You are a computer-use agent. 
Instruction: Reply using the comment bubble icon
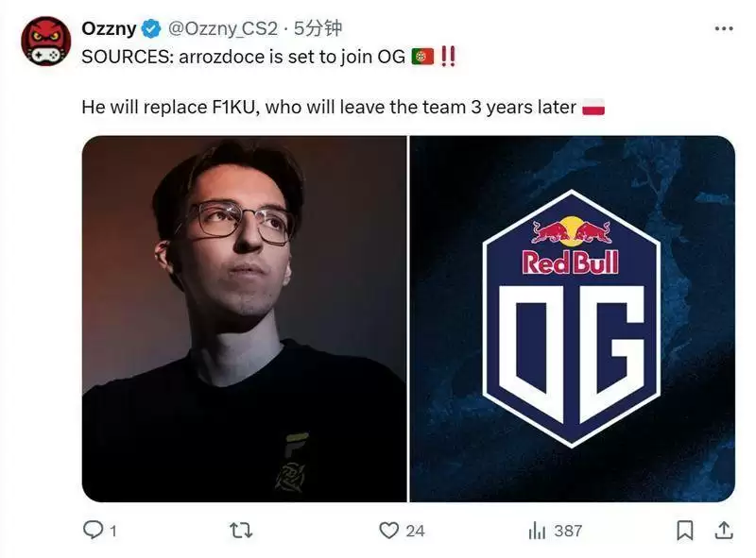(x=93, y=530)
